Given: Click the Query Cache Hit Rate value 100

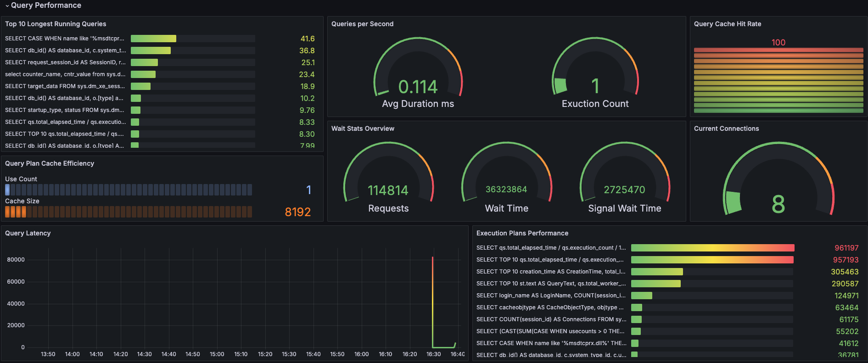Looking at the screenshot, I should 778,42.
